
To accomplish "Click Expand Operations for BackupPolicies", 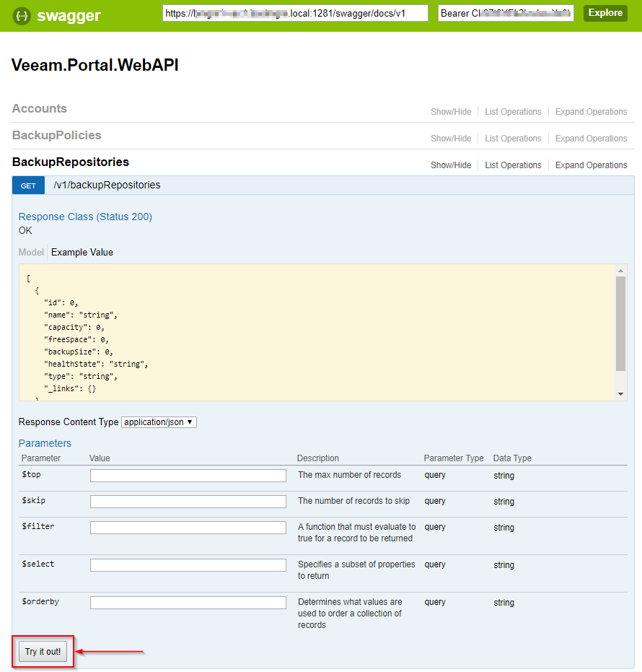I will [x=591, y=139].
